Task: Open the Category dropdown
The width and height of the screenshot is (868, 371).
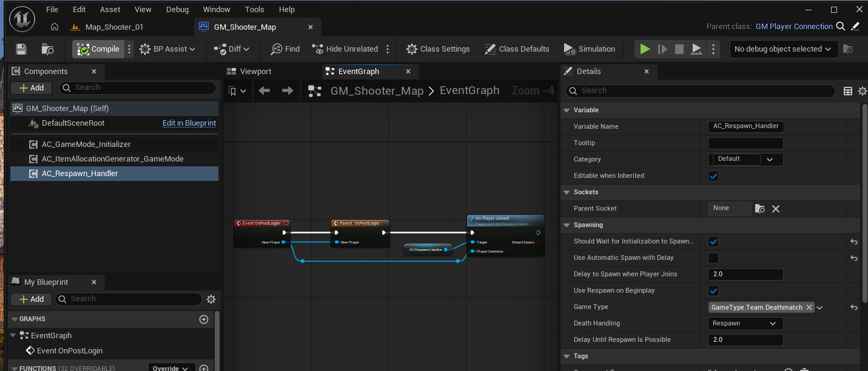Action: pyautogui.click(x=745, y=159)
